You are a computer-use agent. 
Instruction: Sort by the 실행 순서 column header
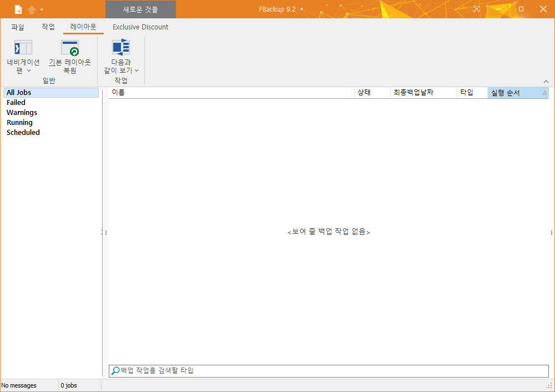pyautogui.click(x=518, y=93)
